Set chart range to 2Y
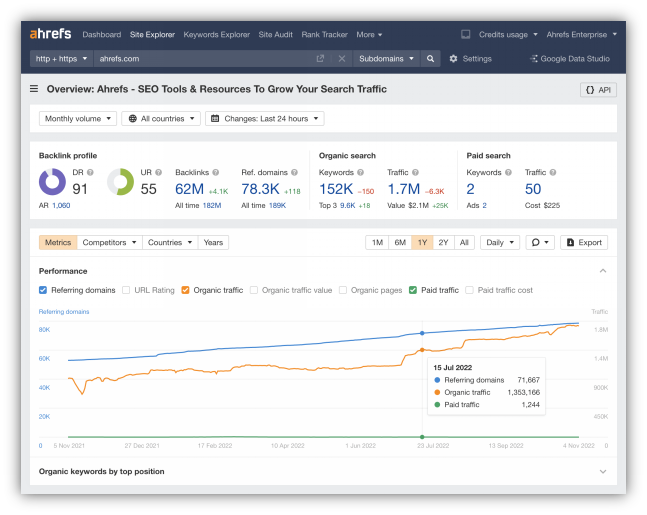The width and height of the screenshot is (647, 515). click(443, 242)
